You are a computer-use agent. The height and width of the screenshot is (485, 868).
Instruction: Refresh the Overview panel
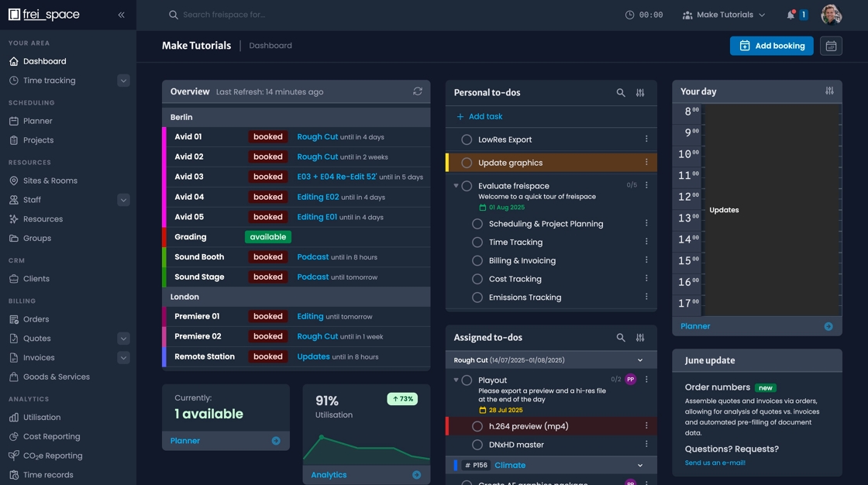(418, 91)
